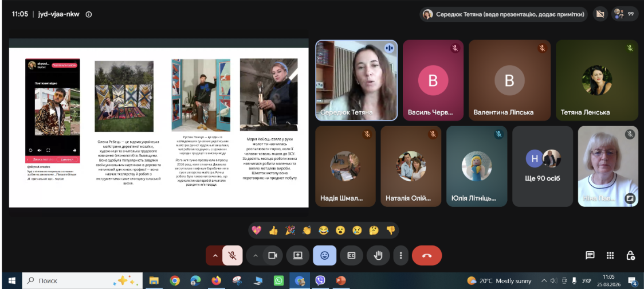Screen dimensions: 644x289
Task: Start presenting your screen
Action: (x=298, y=255)
